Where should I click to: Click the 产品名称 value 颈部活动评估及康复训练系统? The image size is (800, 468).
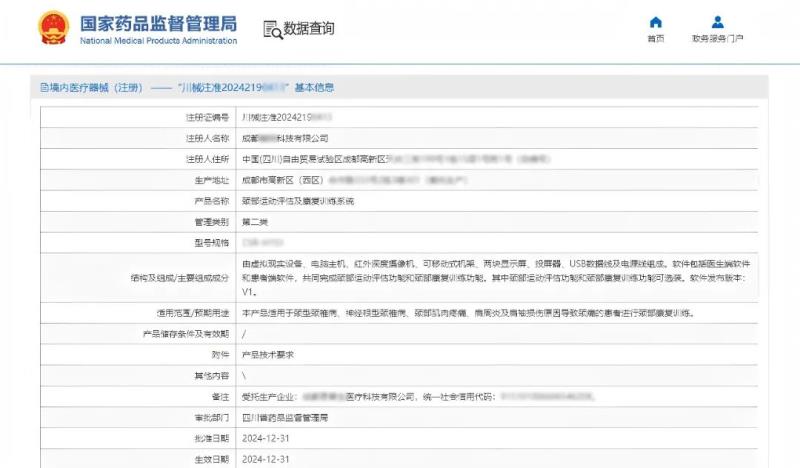298,201
